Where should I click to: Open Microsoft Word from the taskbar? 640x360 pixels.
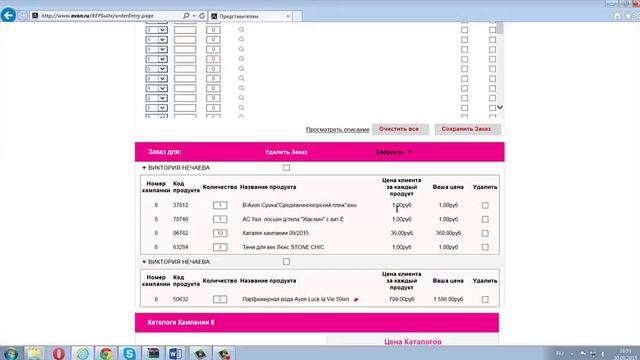[176, 353]
